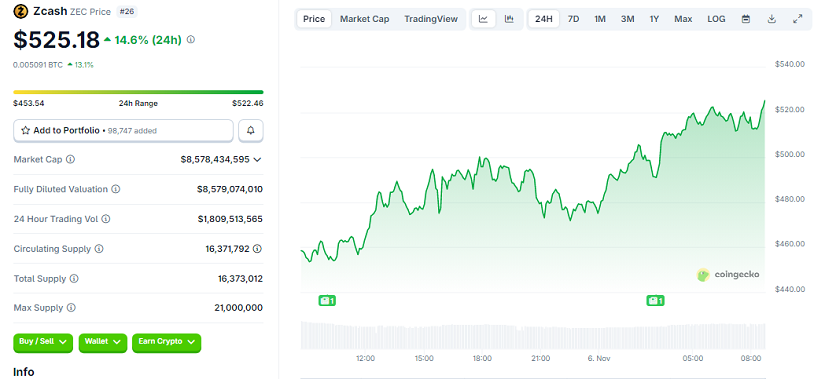Switch to line chart view icon
Screen dimensions: 825x379
click(x=483, y=19)
